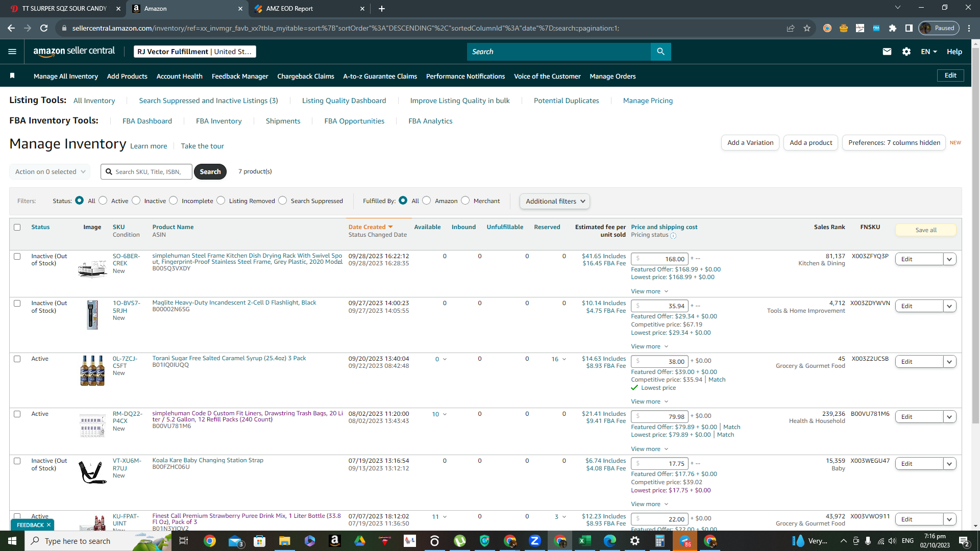The height and width of the screenshot is (551, 980).
Task: Click the Amazon Seller Central logo
Action: pyautogui.click(x=74, y=52)
